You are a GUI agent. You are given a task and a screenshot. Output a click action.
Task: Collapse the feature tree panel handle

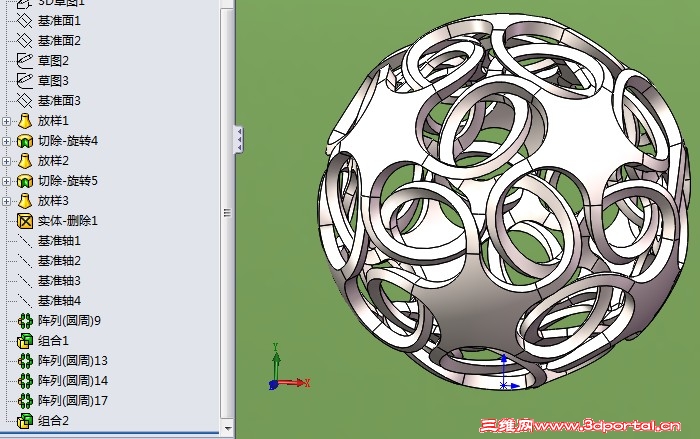tap(239, 139)
